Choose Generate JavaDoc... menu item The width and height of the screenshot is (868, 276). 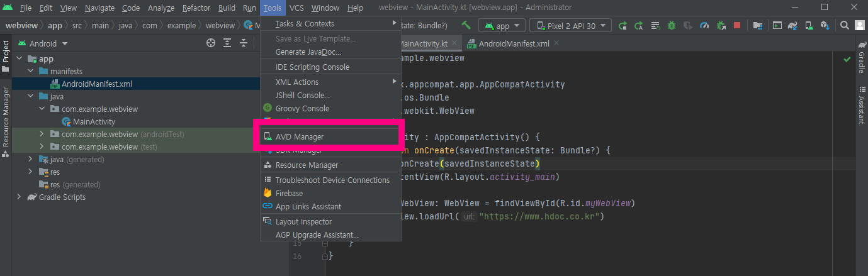330,52
